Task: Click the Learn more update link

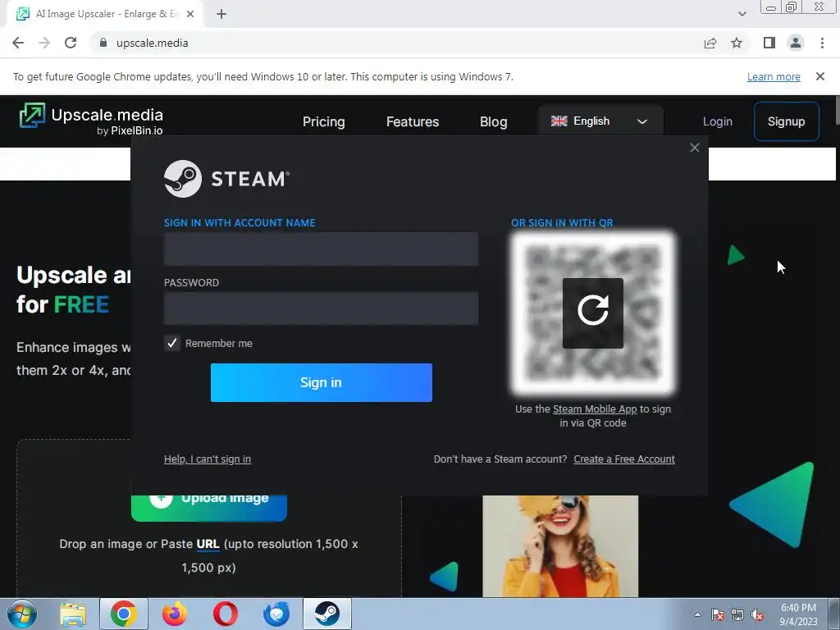Action: pyautogui.click(x=774, y=76)
